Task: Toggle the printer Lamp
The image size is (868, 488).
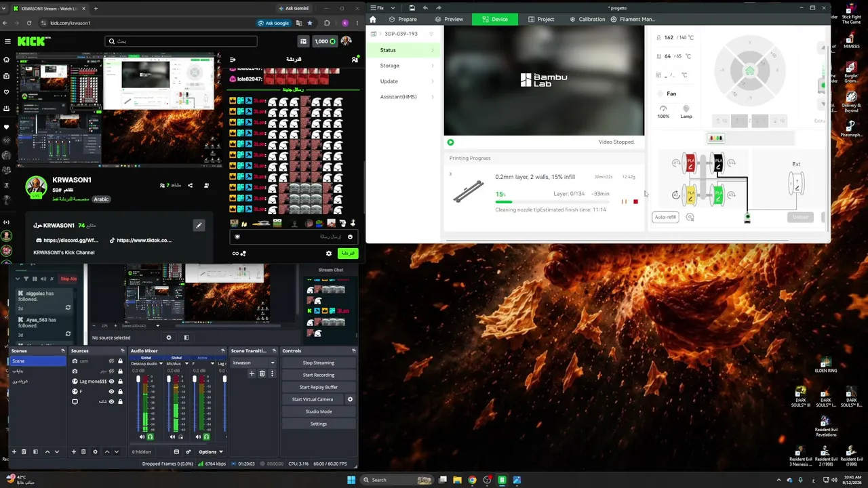Action: coord(686,112)
